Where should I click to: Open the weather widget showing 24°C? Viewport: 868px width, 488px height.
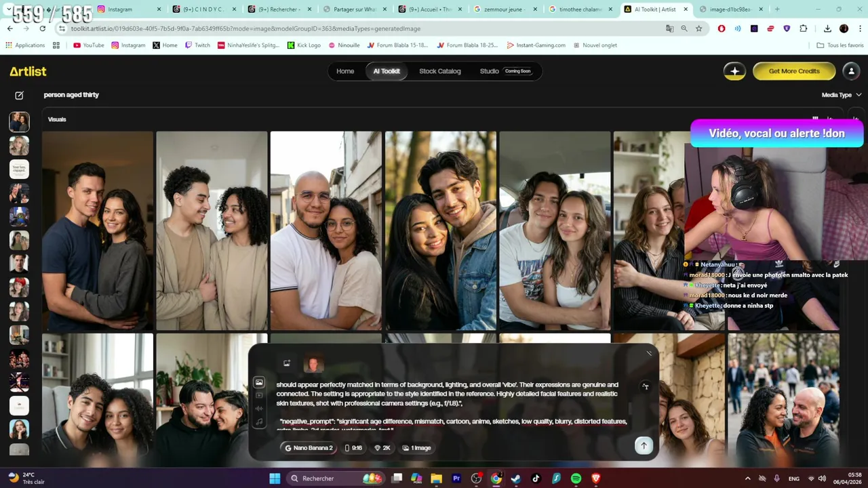26,479
